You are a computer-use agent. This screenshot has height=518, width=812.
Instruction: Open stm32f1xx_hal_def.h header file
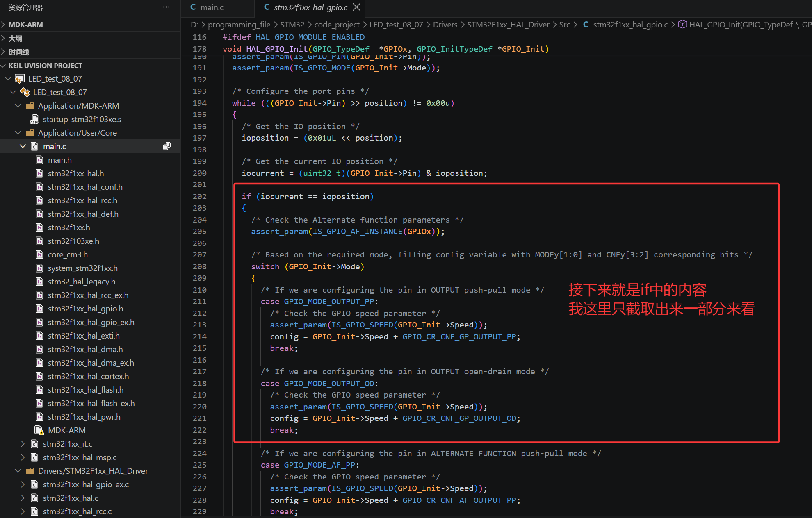click(x=83, y=214)
